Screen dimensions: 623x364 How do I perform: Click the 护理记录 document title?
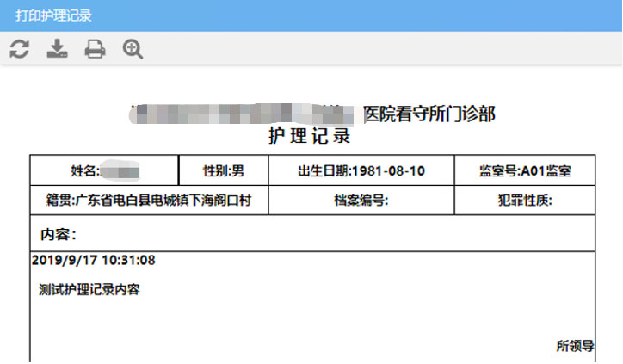[310, 136]
